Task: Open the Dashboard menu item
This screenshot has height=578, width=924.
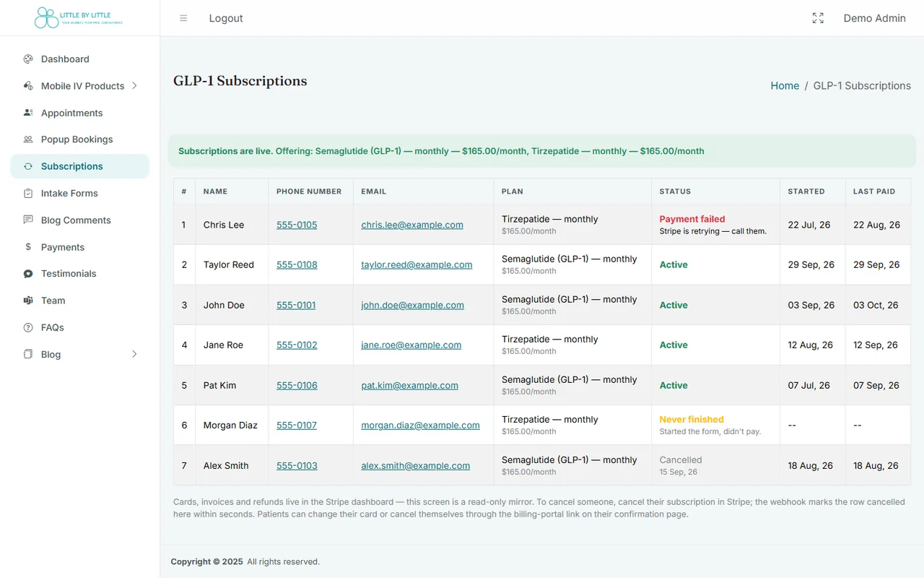Action: tap(79, 59)
